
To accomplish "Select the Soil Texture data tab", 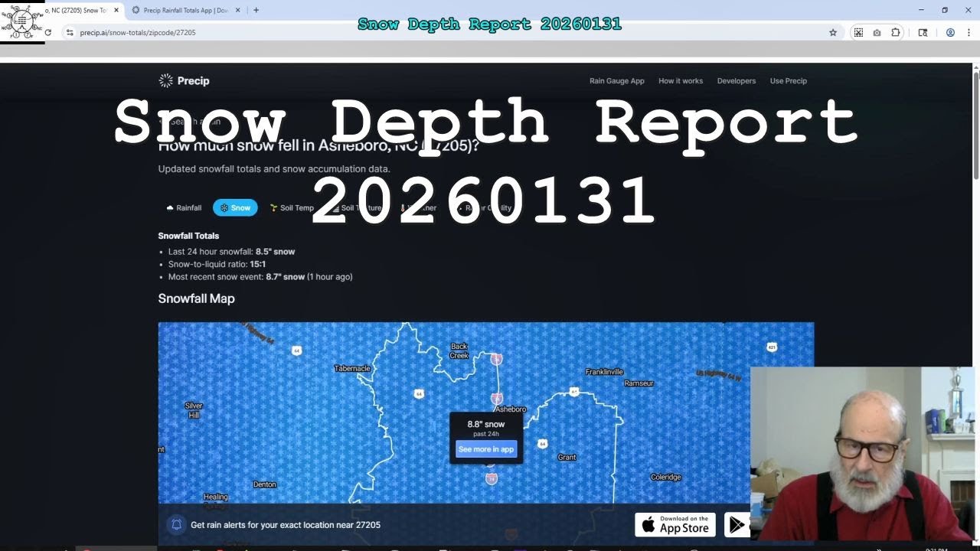I will click(357, 207).
